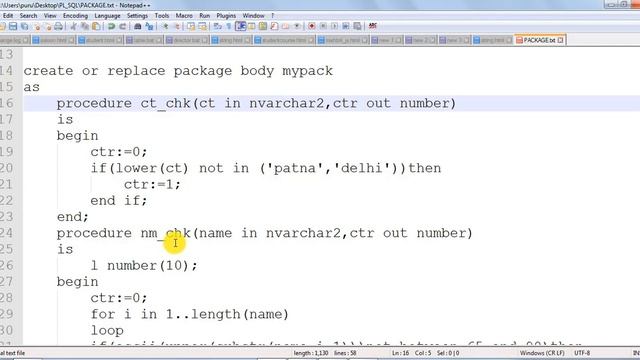640x360 pixels.
Task: Start macro recording red dot icon
Action: point(311,26)
